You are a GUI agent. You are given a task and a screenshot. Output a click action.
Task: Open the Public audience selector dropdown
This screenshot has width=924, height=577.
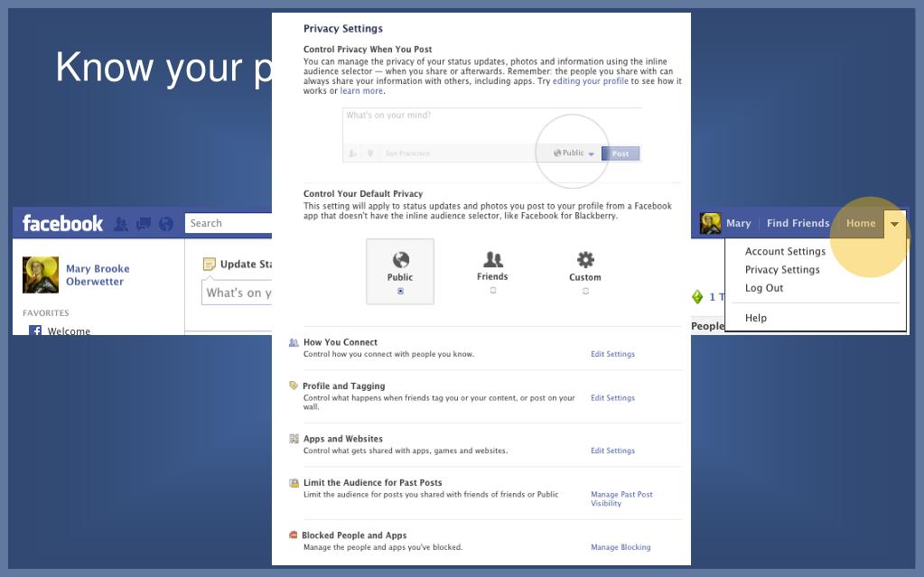pyautogui.click(x=574, y=154)
